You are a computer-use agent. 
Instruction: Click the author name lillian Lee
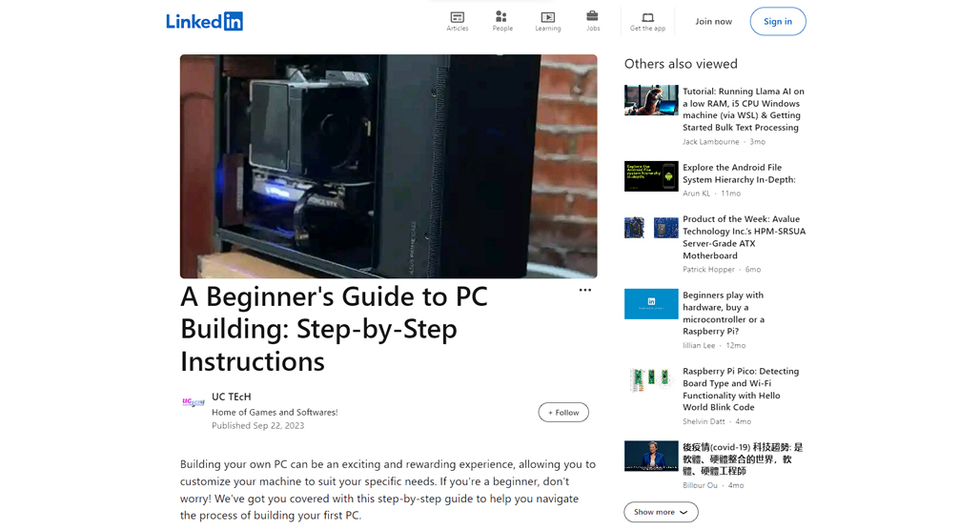coord(699,345)
